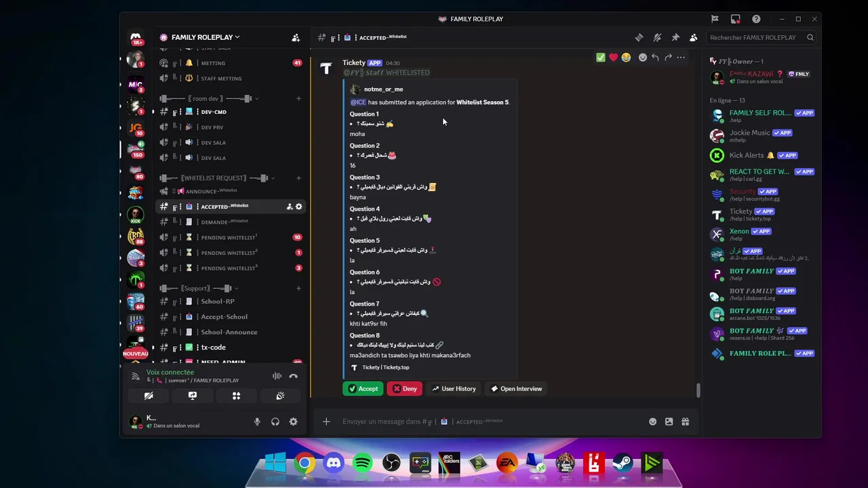Open ANNOUNCE-Whitelist channel
Viewport: 868px width, 488px height.
pos(231,191)
